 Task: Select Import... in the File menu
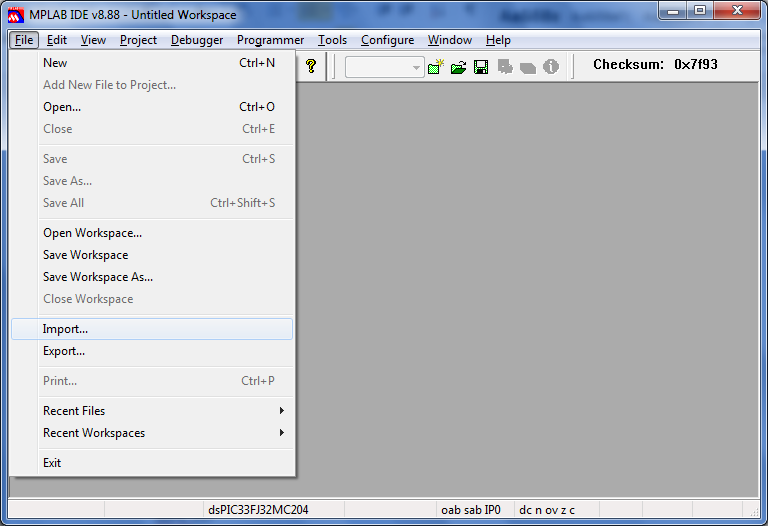click(152, 329)
